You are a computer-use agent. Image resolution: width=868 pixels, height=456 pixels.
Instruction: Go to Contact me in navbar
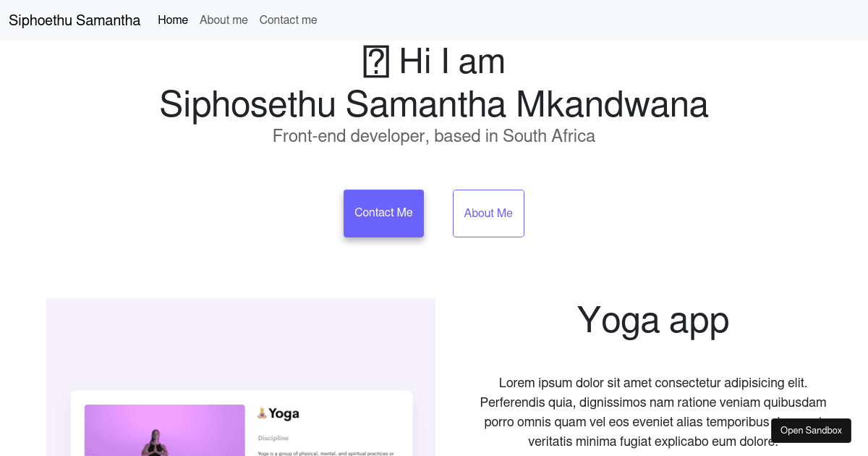click(288, 20)
